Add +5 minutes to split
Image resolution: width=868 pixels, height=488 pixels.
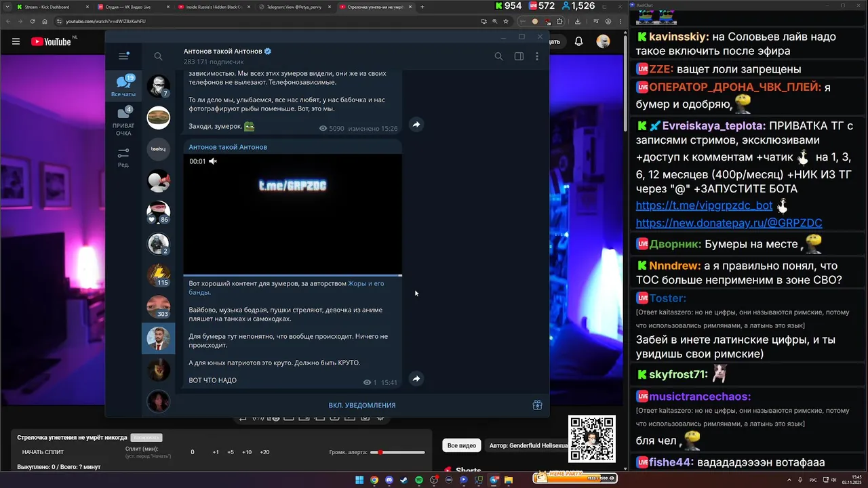[x=231, y=452]
